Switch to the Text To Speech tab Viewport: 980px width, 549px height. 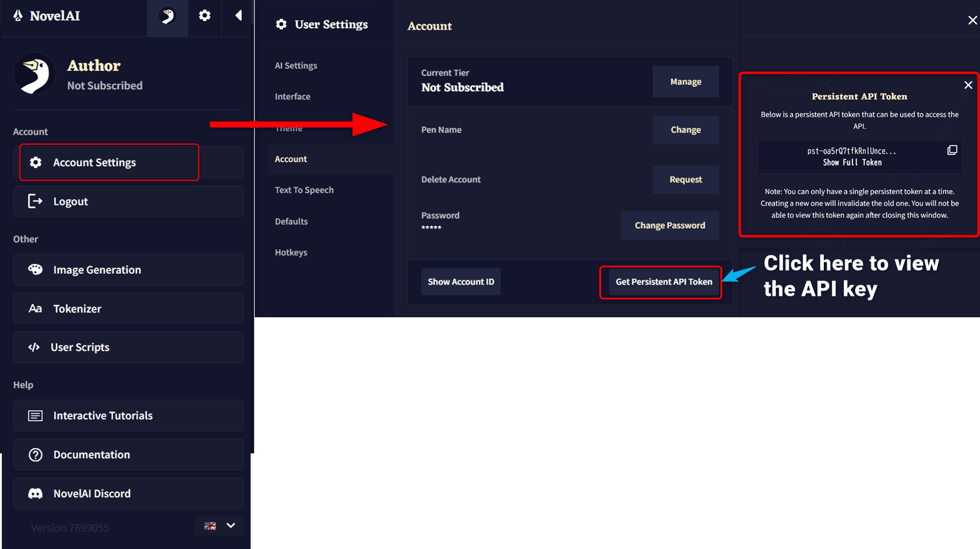(x=304, y=190)
